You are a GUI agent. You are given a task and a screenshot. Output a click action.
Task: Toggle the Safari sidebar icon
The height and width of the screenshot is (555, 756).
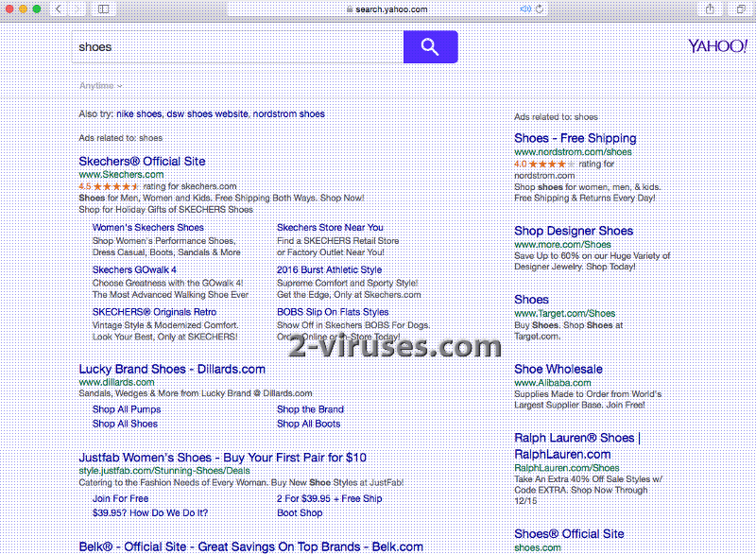tap(103, 9)
